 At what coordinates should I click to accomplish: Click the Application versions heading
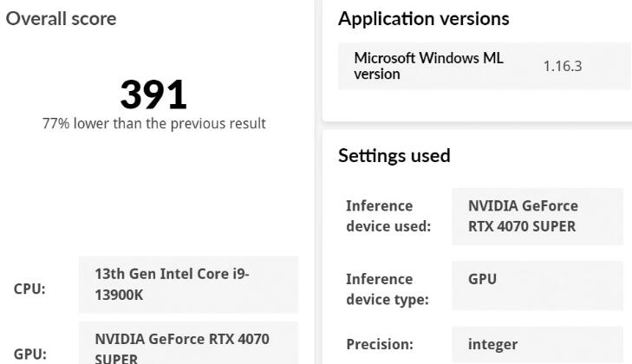pos(424,18)
